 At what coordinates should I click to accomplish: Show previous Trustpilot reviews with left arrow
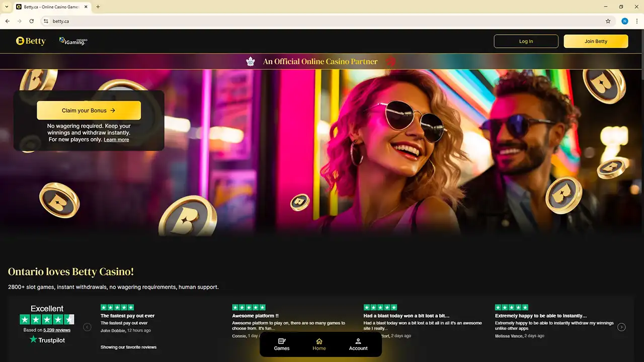(87, 327)
